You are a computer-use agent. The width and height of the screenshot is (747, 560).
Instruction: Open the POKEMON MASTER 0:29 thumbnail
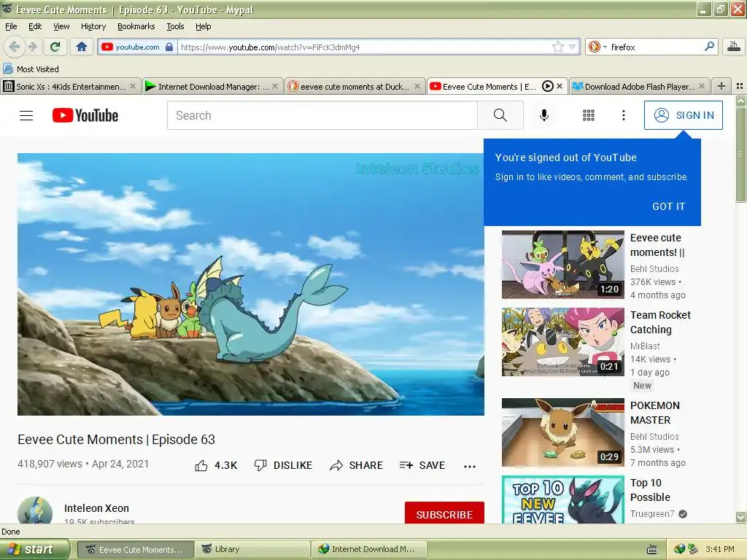(x=562, y=432)
